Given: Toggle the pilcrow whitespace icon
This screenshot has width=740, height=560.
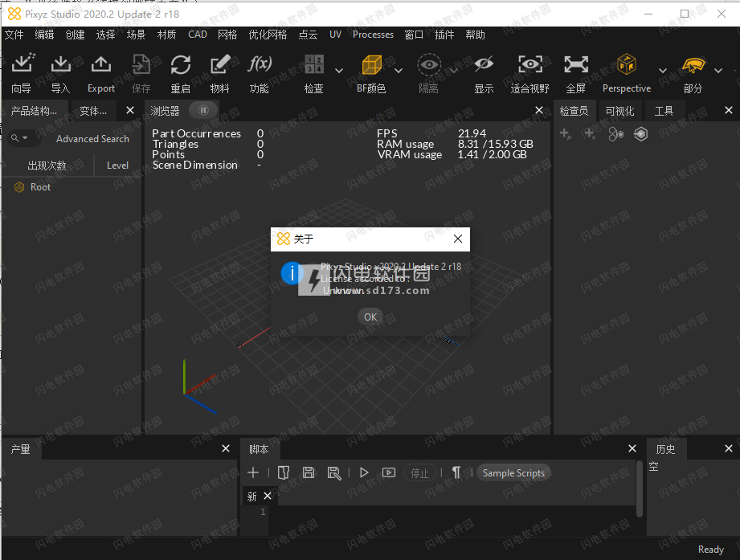Looking at the screenshot, I should click(456, 472).
